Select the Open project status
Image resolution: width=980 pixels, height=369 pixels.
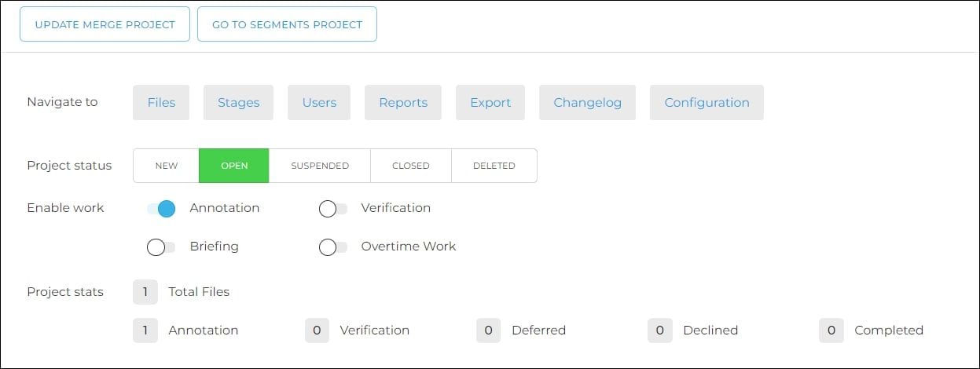(x=234, y=166)
